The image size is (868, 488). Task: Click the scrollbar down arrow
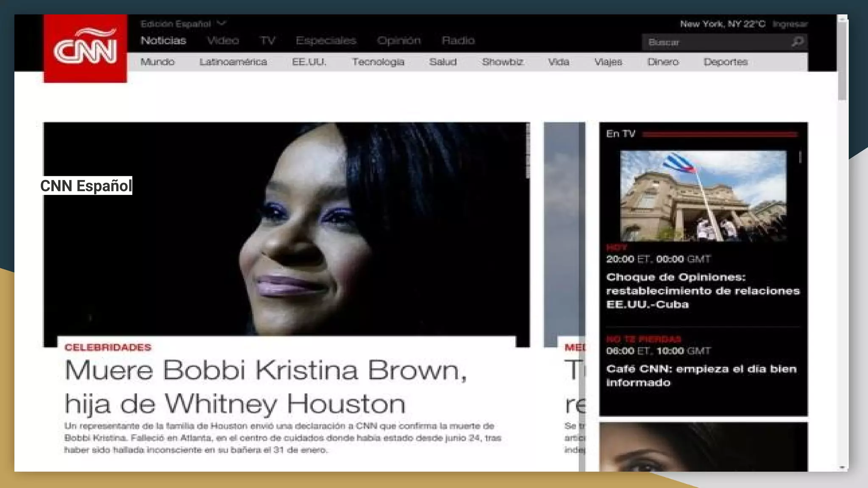[843, 467]
